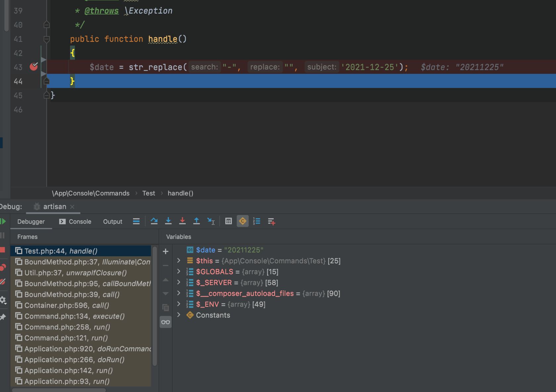Click handle() breadcrumb item
Image resolution: width=556 pixels, height=392 pixels.
click(180, 193)
